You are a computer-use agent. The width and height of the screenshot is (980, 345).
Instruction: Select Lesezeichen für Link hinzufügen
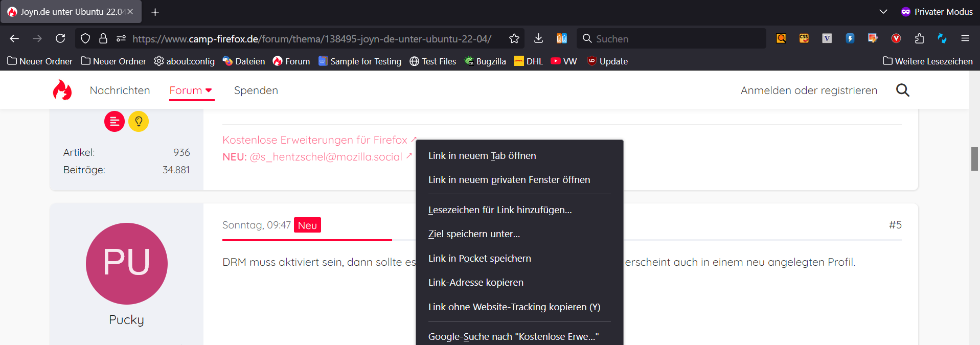[519, 210]
